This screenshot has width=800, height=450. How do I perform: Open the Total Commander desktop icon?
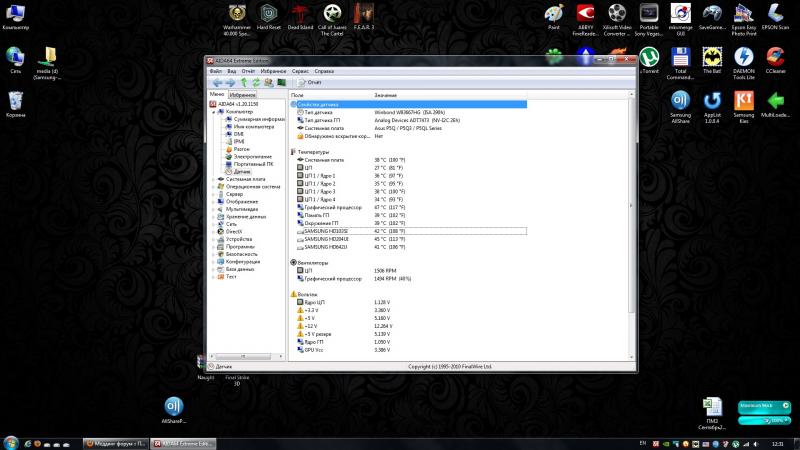point(681,64)
